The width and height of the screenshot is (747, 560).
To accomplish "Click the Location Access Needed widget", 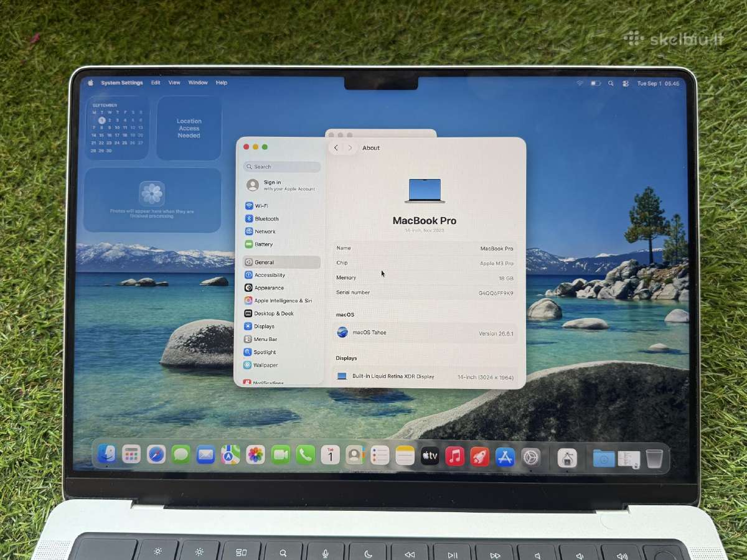I will pos(189,128).
